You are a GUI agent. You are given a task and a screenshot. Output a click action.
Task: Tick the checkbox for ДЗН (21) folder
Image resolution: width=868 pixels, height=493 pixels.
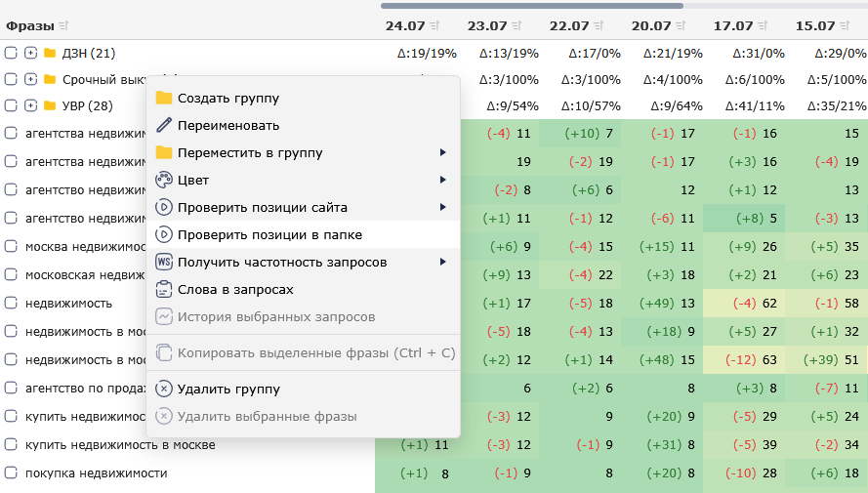pos(11,53)
